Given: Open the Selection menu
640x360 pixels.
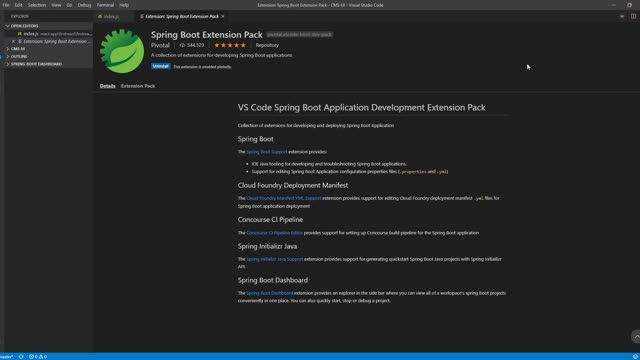Looking at the screenshot, I should 37,5.
